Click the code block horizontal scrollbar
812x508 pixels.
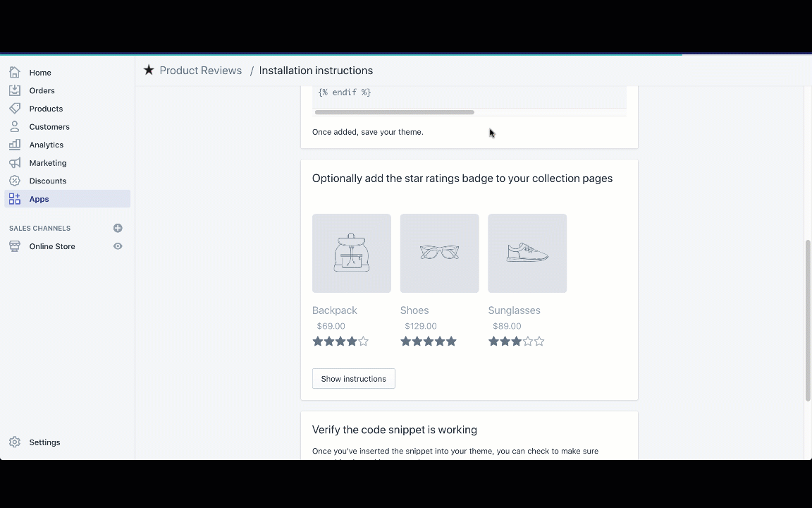(394, 112)
